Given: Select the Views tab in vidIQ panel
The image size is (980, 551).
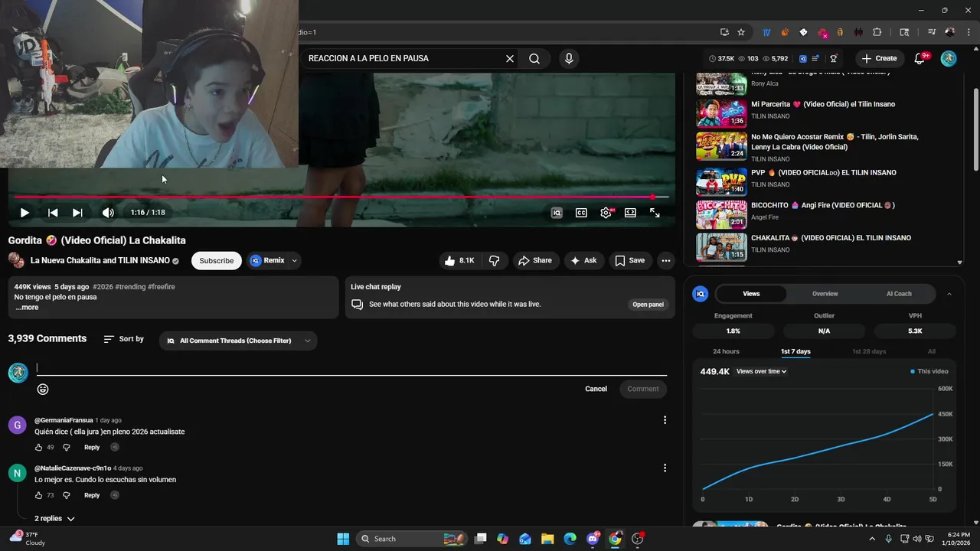Looking at the screenshot, I should [751, 294].
